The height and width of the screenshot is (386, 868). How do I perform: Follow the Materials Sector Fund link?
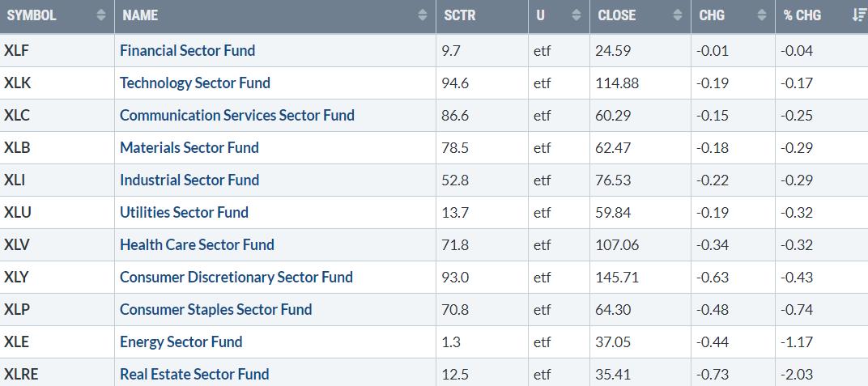pyautogui.click(x=189, y=147)
